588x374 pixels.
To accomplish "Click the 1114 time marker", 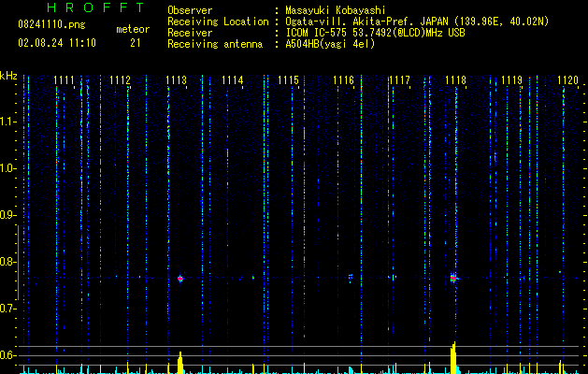I will tap(232, 80).
